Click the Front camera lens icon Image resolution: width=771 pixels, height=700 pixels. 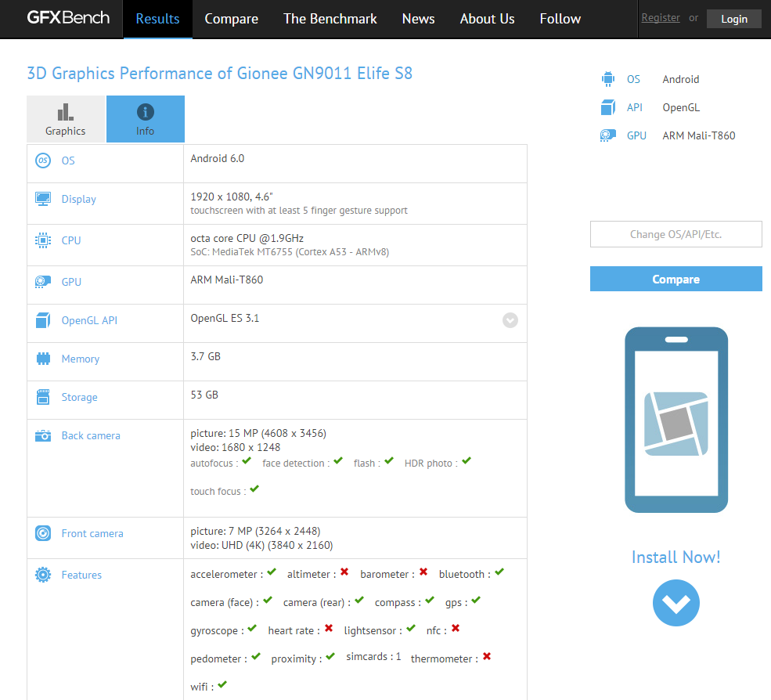pos(43,533)
